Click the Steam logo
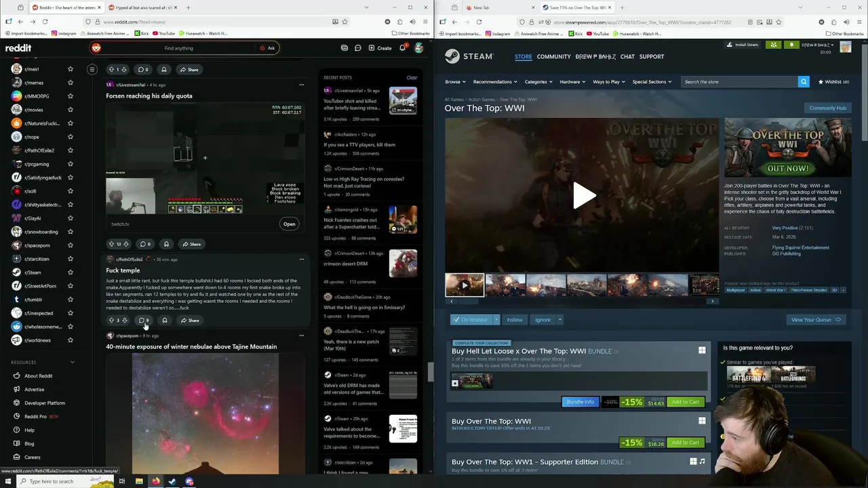This screenshot has height=488, width=868. point(469,56)
